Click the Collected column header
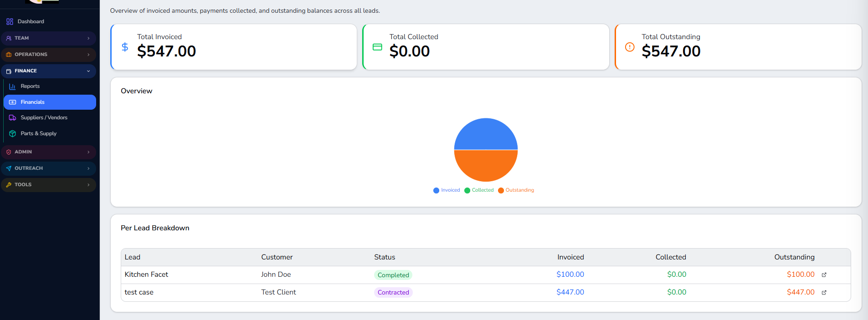 click(x=671, y=257)
